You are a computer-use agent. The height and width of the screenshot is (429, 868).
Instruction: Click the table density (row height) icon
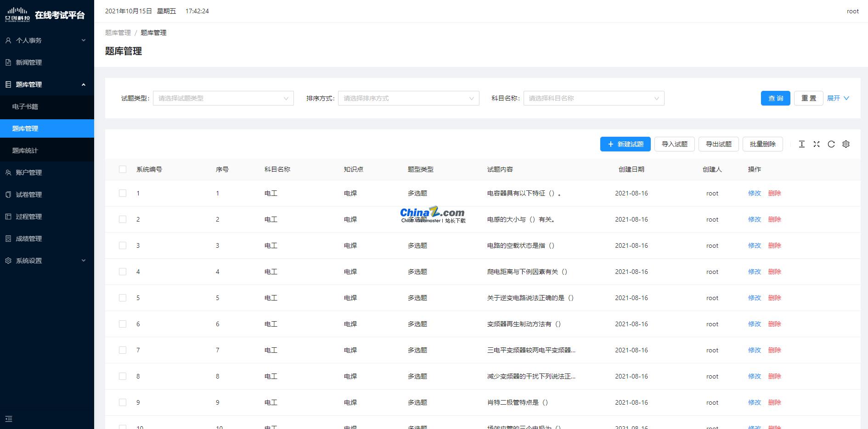pyautogui.click(x=801, y=144)
